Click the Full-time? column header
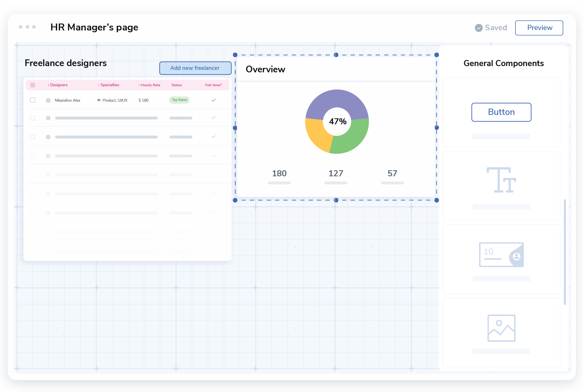This screenshot has height=392, width=583. [213, 85]
